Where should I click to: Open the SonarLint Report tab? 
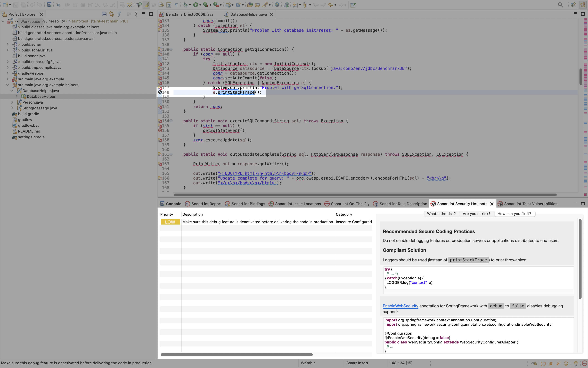[203, 204]
